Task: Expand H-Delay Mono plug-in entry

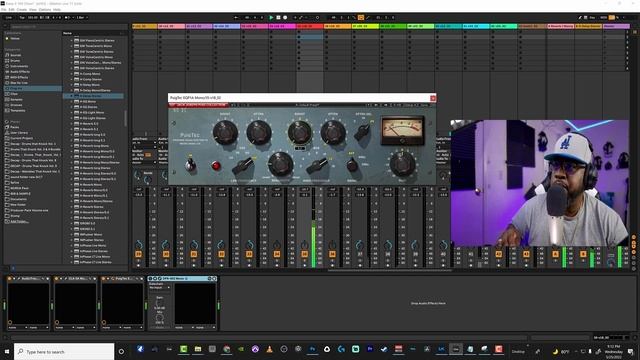Action: [71, 85]
